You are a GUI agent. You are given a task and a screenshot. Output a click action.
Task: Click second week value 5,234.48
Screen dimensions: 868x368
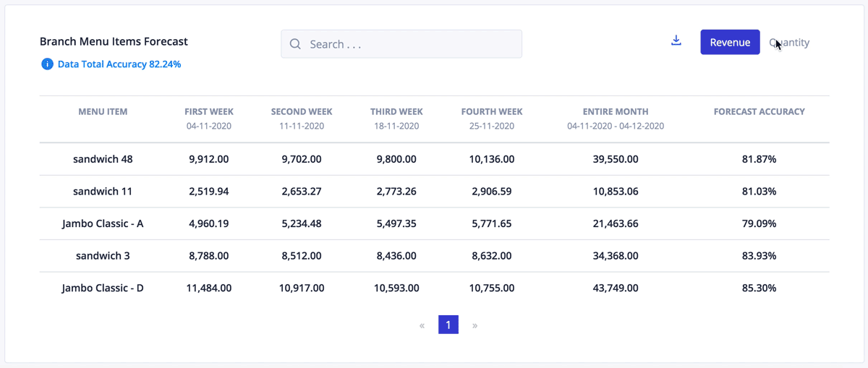(302, 223)
